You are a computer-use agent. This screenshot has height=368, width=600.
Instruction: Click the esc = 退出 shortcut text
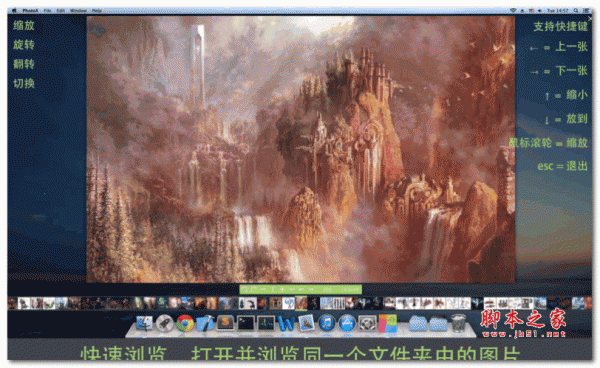562,166
